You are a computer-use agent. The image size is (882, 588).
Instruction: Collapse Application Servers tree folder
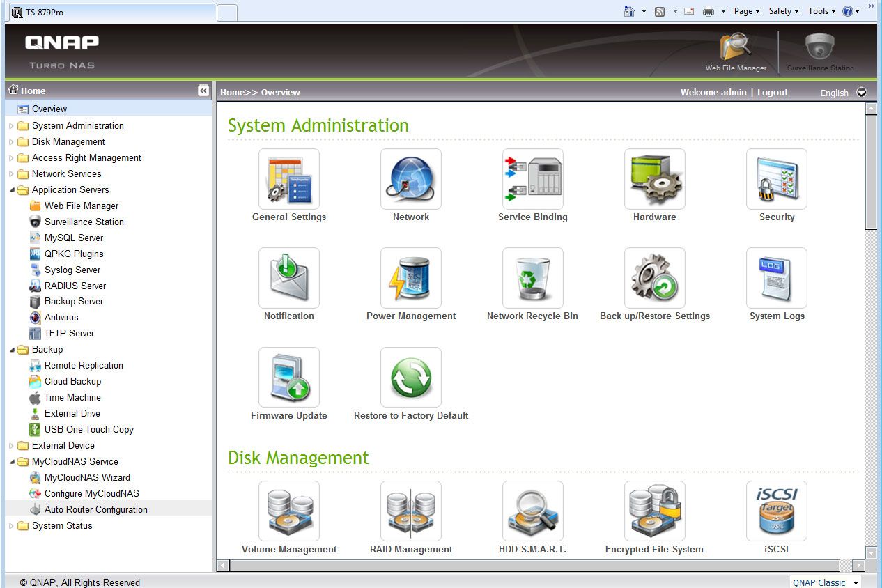pos(12,190)
